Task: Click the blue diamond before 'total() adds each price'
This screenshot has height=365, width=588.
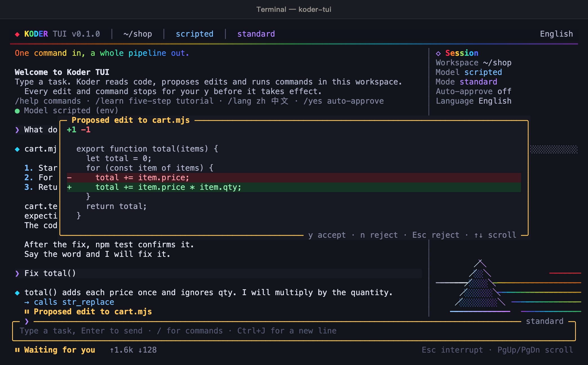Action: (17, 293)
